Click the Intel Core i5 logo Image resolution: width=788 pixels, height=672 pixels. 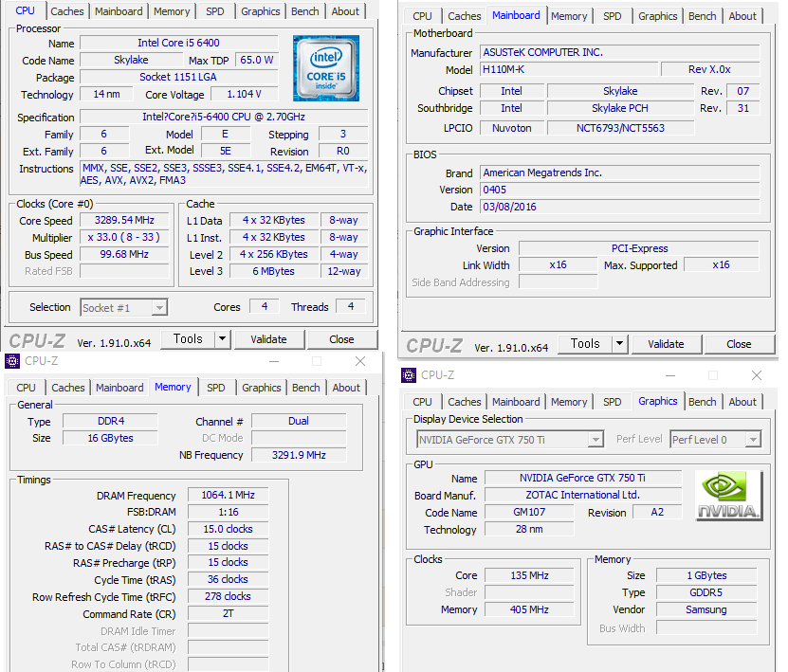click(325, 68)
